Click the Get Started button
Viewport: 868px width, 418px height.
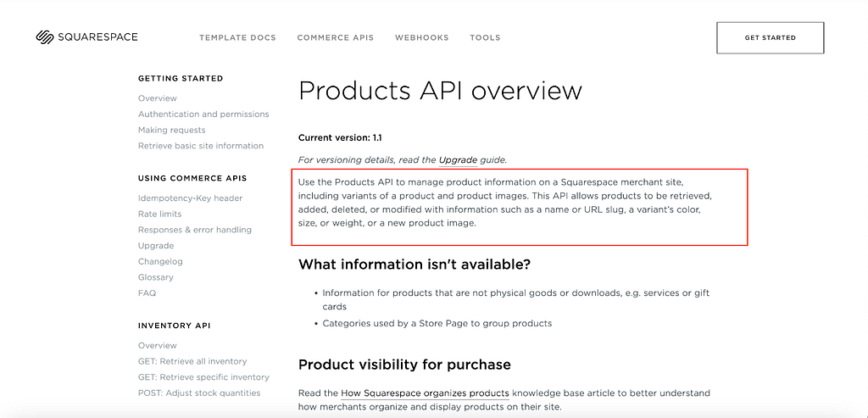click(x=770, y=37)
